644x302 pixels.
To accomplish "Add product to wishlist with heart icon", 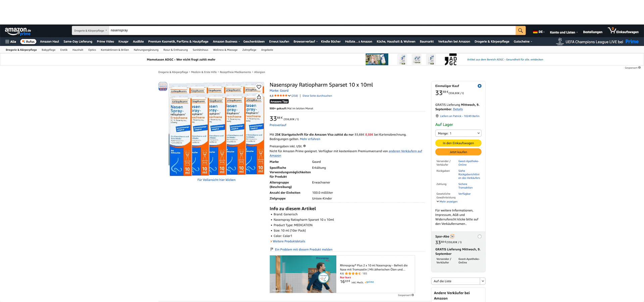I will [x=259, y=87].
